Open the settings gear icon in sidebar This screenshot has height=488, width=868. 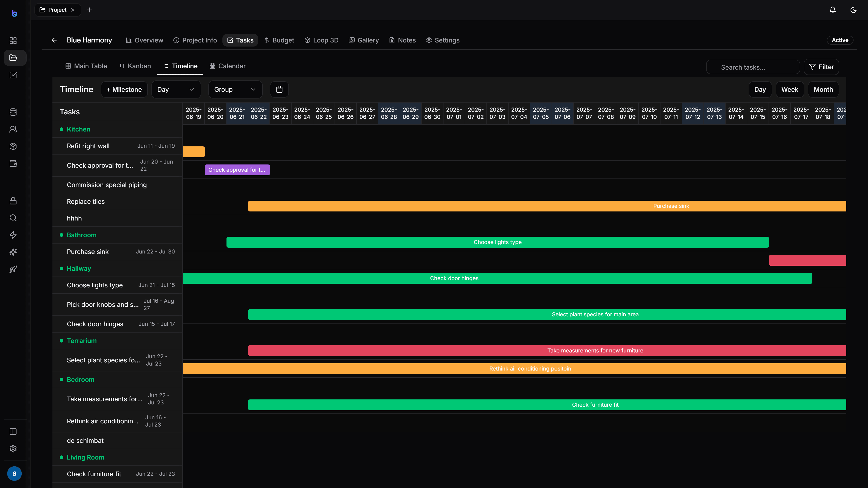pyautogui.click(x=13, y=449)
